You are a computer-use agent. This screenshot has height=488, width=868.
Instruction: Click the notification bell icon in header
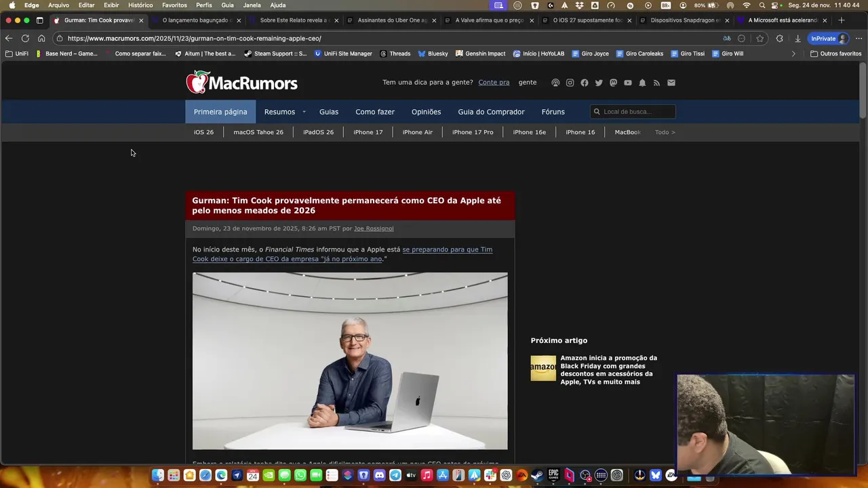642,83
